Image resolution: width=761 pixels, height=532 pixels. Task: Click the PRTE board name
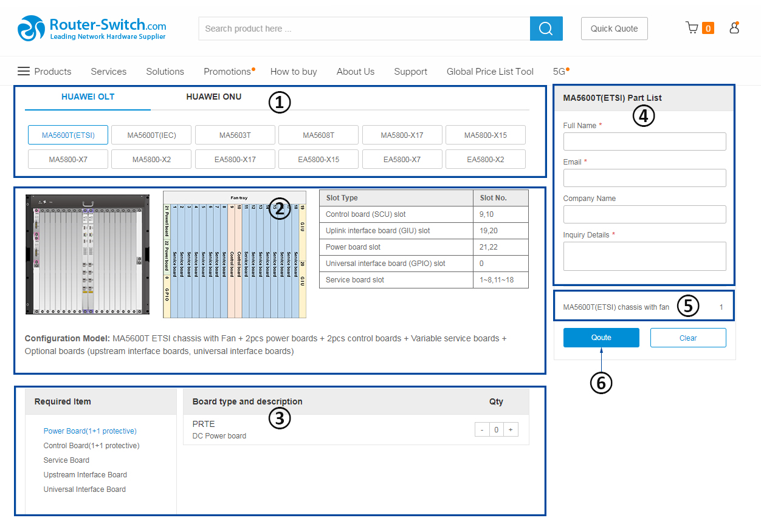(x=204, y=424)
